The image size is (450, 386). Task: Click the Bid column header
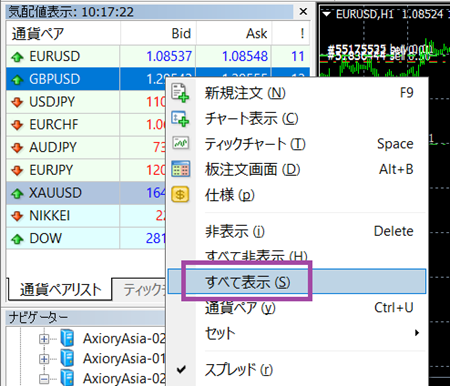click(158, 34)
